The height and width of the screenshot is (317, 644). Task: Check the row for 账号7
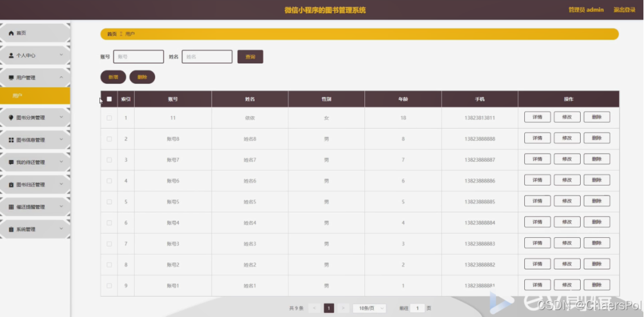click(x=109, y=160)
